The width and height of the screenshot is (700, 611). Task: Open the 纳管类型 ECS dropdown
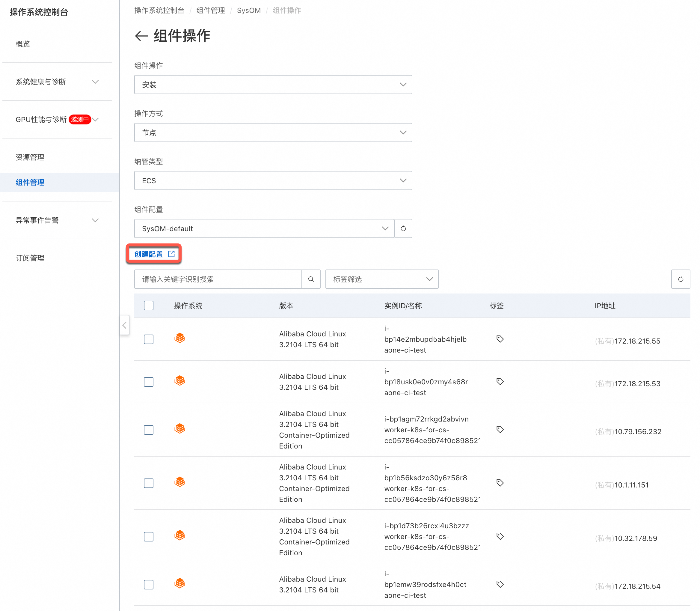273,180
